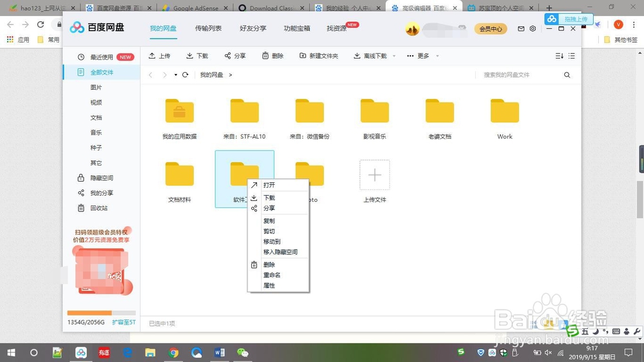Click the 删除 toolbar button
The image size is (644, 362).
[272, 56]
